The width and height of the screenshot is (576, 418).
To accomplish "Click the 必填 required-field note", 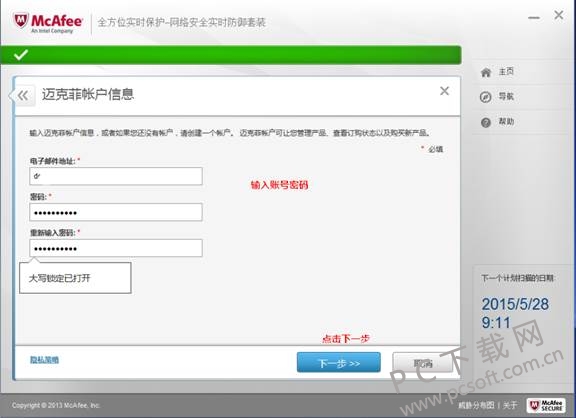I will tap(436, 149).
